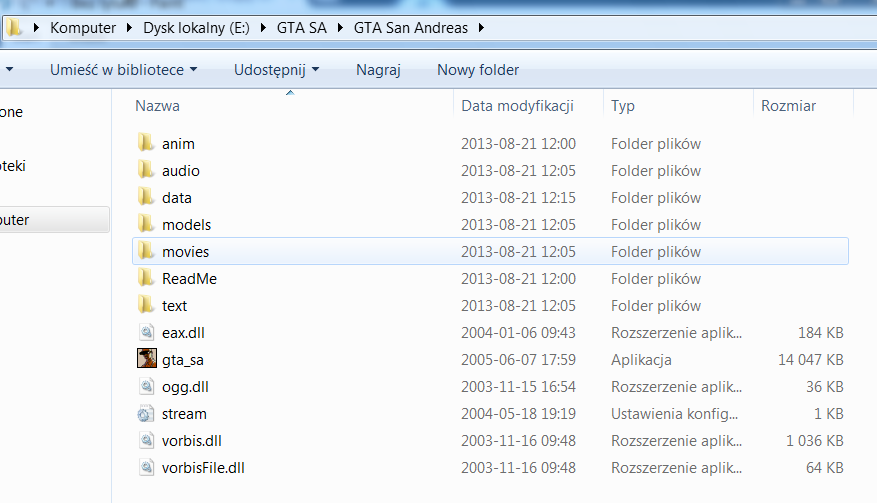The height and width of the screenshot is (503, 877).
Task: Select the gta_sa application icon
Action: pos(147,358)
